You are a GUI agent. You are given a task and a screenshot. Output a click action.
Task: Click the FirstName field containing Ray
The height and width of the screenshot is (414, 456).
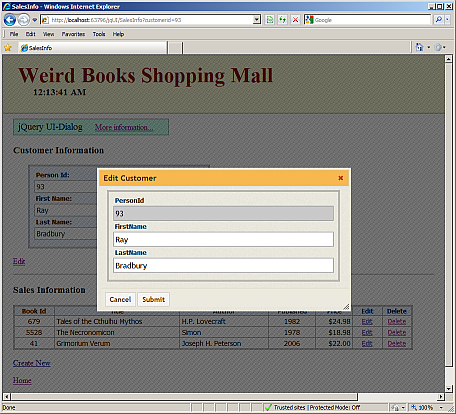coord(223,240)
